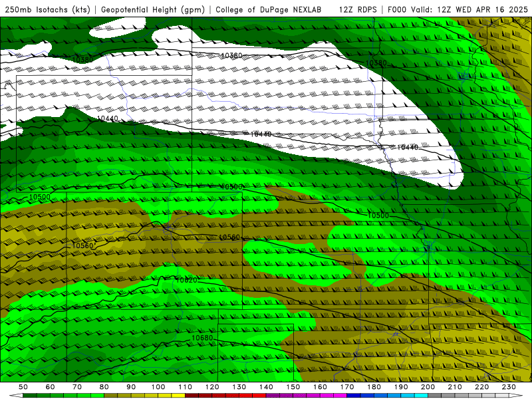Click the dark blue swatch starting at 170

354,396
